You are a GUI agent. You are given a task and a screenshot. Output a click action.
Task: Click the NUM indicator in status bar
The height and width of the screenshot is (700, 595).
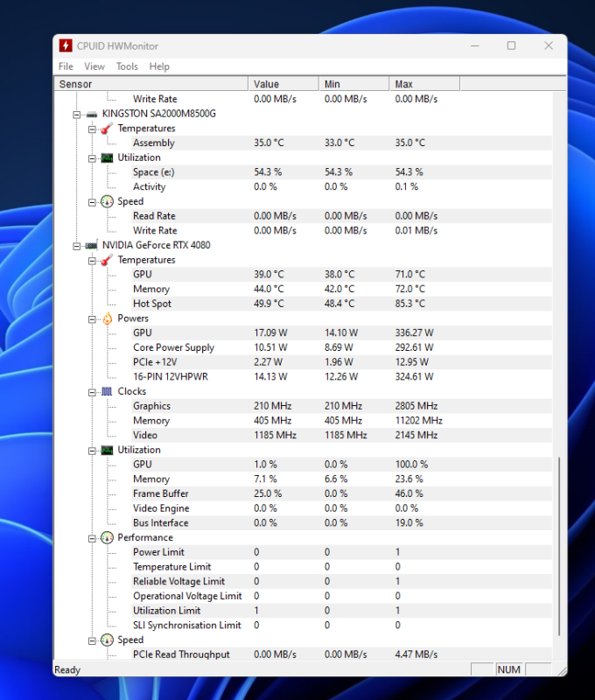509,669
